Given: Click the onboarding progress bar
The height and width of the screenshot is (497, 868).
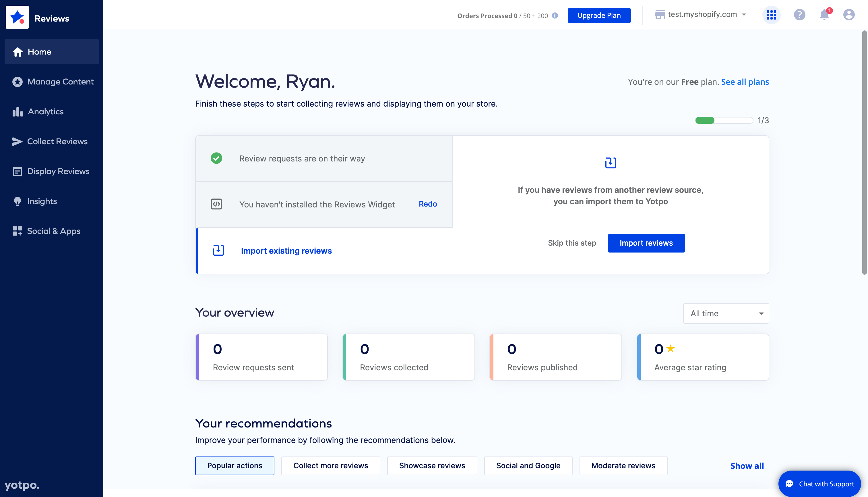Looking at the screenshot, I should 724,120.
